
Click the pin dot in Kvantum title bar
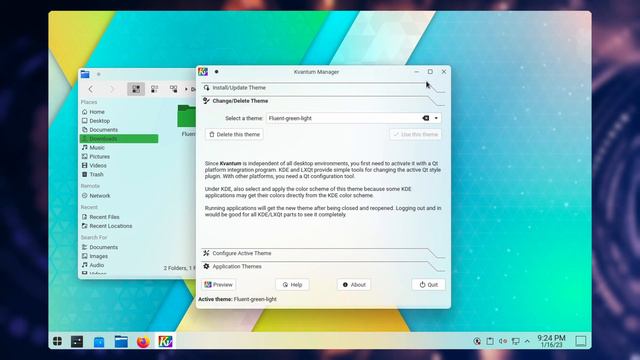coord(216,72)
